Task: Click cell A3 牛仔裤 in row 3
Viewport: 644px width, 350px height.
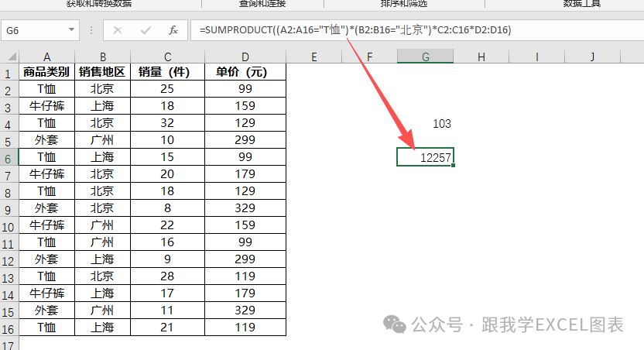Action: pos(46,105)
